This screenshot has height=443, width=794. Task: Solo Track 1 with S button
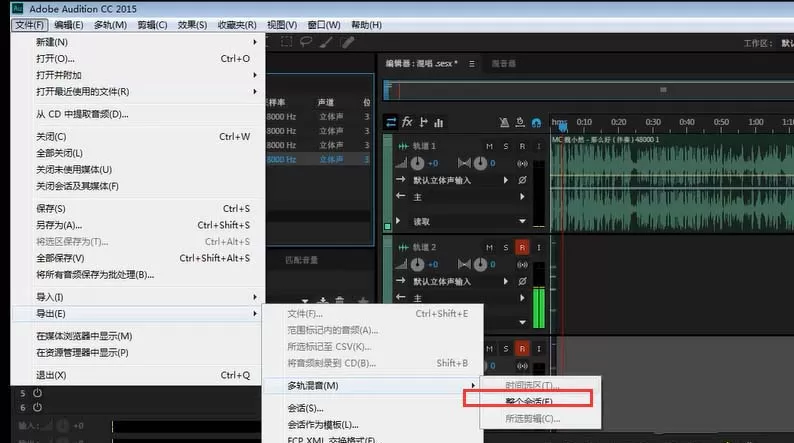click(x=505, y=146)
